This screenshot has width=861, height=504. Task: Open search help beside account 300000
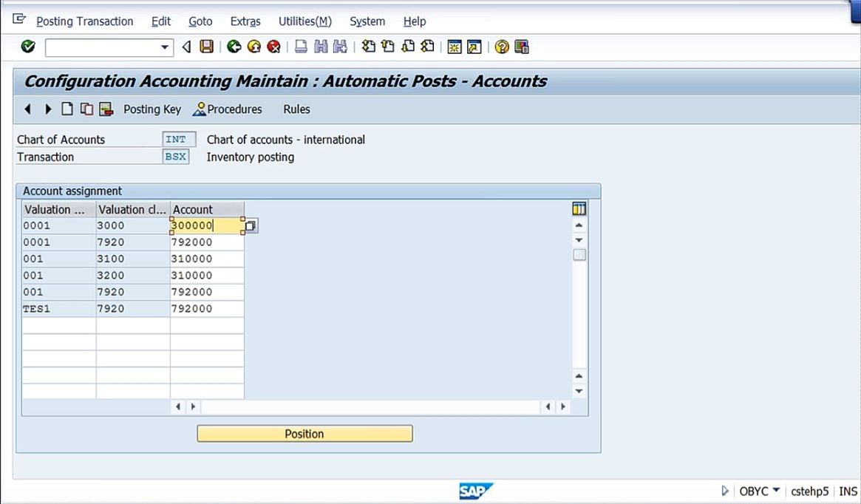(251, 225)
